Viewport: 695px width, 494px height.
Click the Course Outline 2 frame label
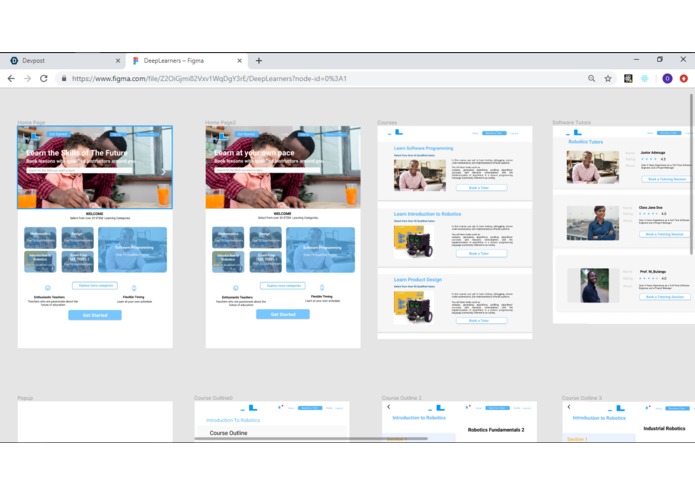click(x=402, y=398)
